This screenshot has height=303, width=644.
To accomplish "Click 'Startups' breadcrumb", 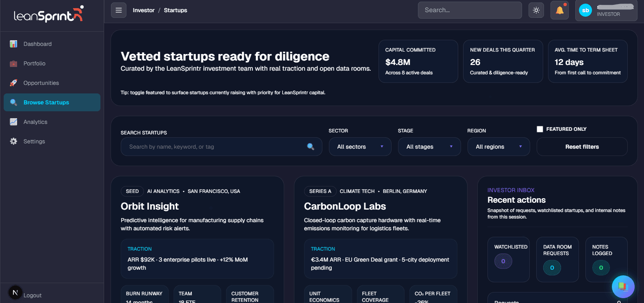I will coord(176,10).
